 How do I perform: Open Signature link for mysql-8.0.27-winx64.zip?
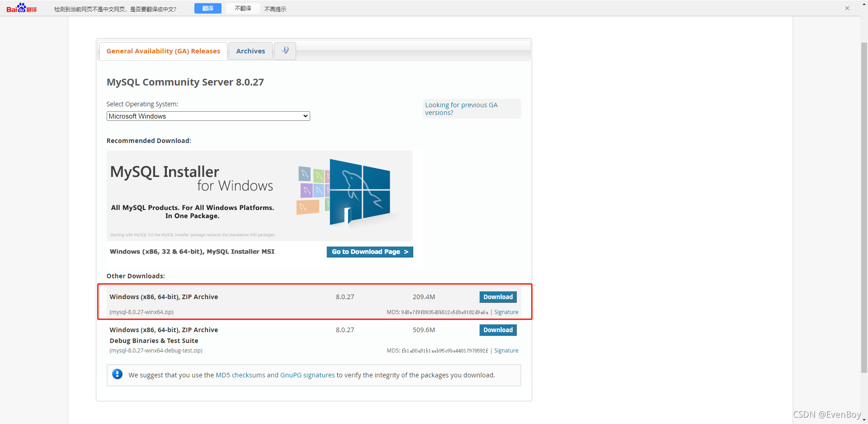point(506,312)
